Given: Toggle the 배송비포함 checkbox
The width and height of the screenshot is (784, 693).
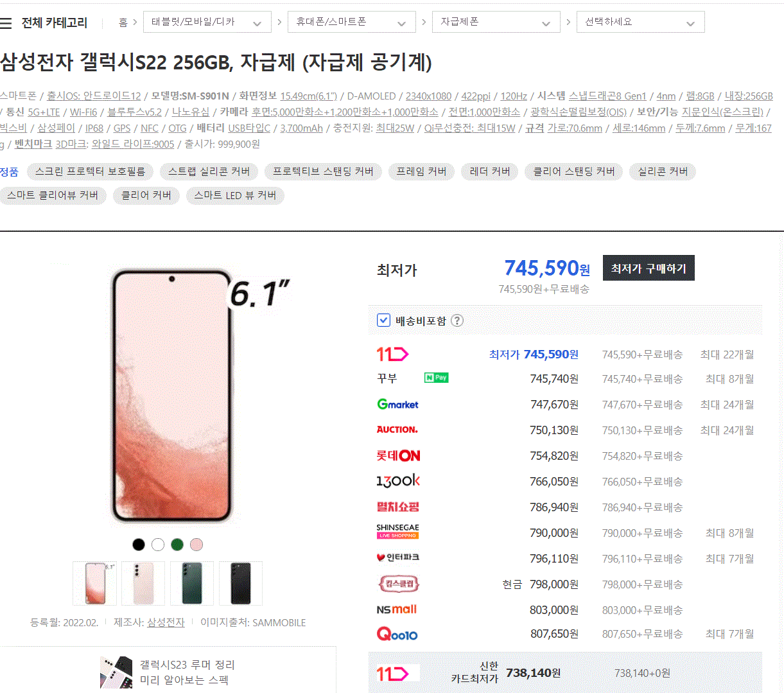Looking at the screenshot, I should click(383, 320).
